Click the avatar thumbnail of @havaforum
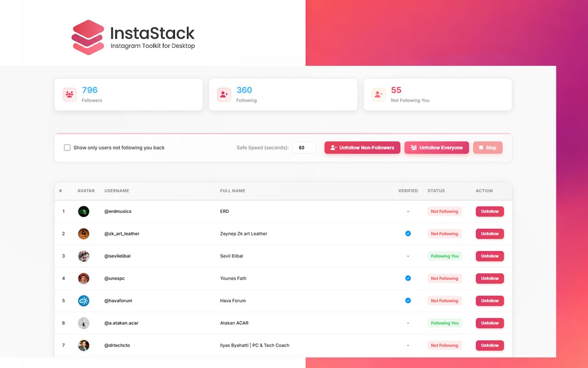588x368 pixels. 84,300
